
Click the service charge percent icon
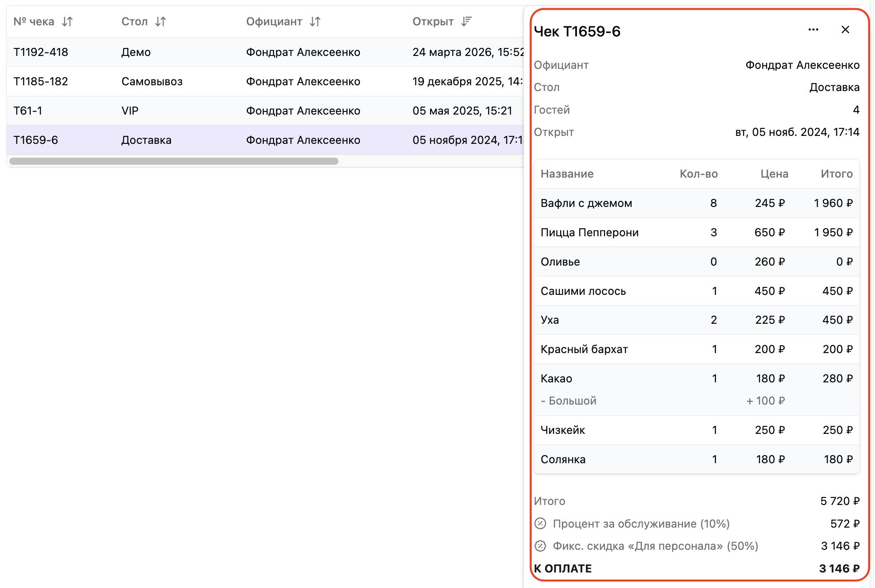click(540, 524)
